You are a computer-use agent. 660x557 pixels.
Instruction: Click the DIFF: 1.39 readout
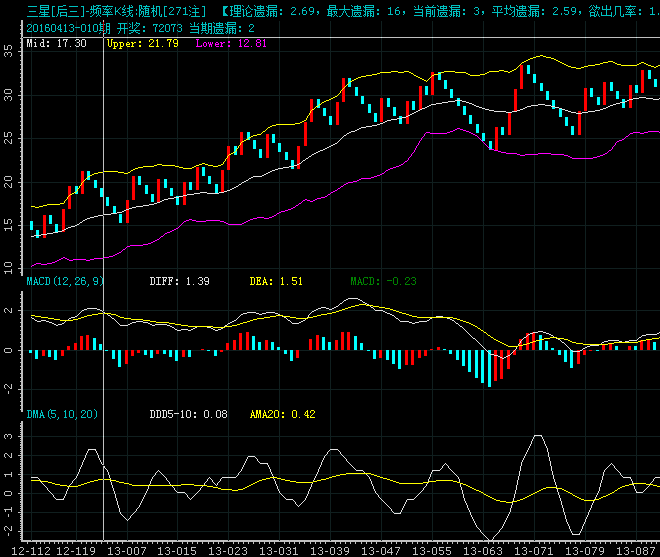click(179, 283)
